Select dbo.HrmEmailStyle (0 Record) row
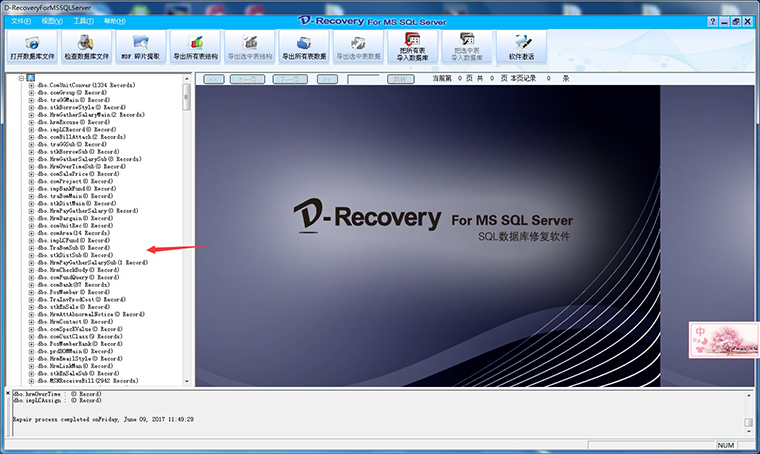Image resolution: width=760 pixels, height=454 pixels. tap(80, 359)
